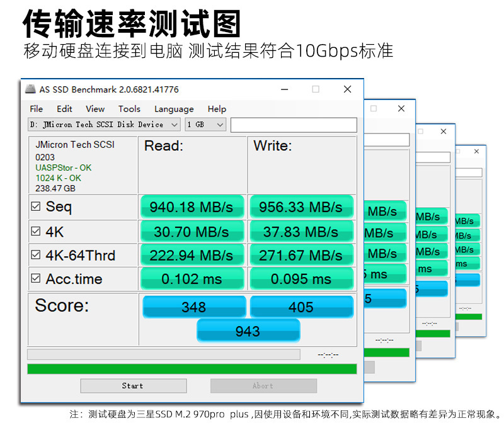Close the smallest rearmost benchmark window
Screen dimensions: 504x428
[476, 151]
